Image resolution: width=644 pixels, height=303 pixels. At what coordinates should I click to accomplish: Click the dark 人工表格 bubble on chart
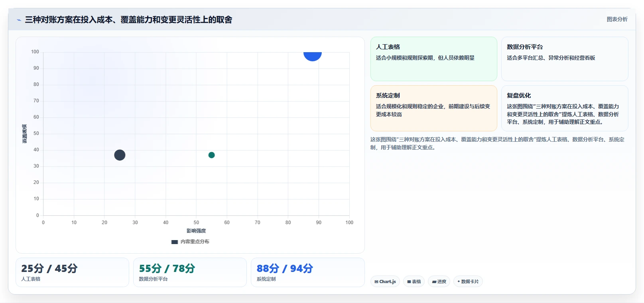point(120,155)
